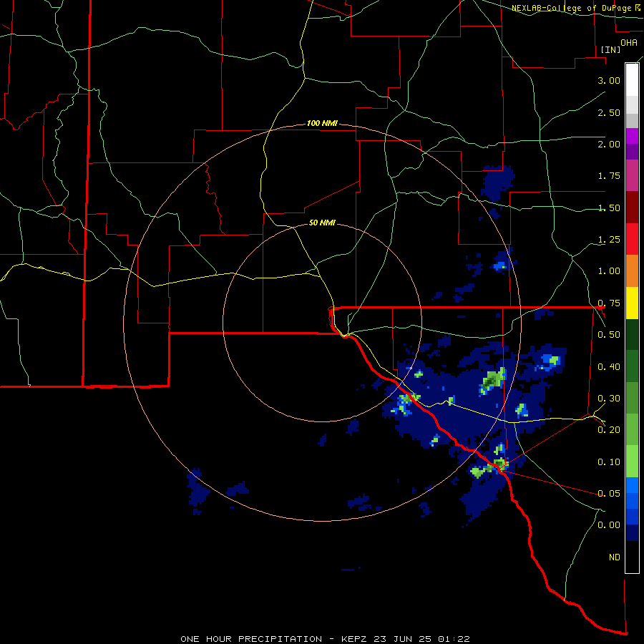Click the orange 1.00 inch legend swatch
Image resolution: width=644 pixels, height=644 pixels.
coord(632,270)
